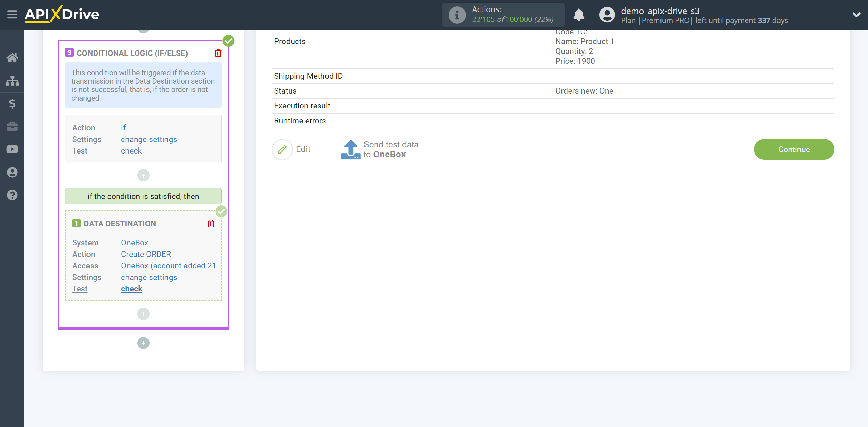Open the OneBox system link
This screenshot has height=427, width=868.
pyautogui.click(x=135, y=243)
